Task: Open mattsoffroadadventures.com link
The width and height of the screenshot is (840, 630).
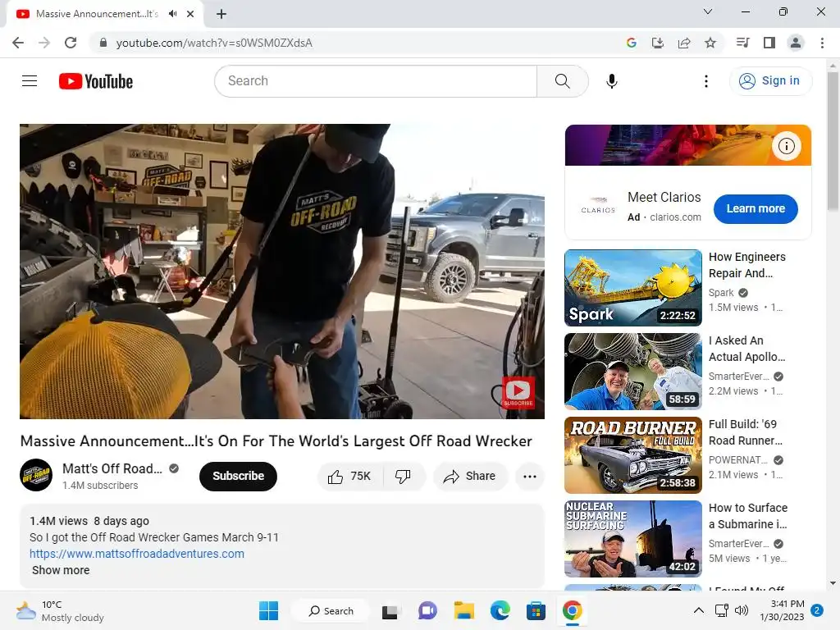Action: pyautogui.click(x=137, y=554)
